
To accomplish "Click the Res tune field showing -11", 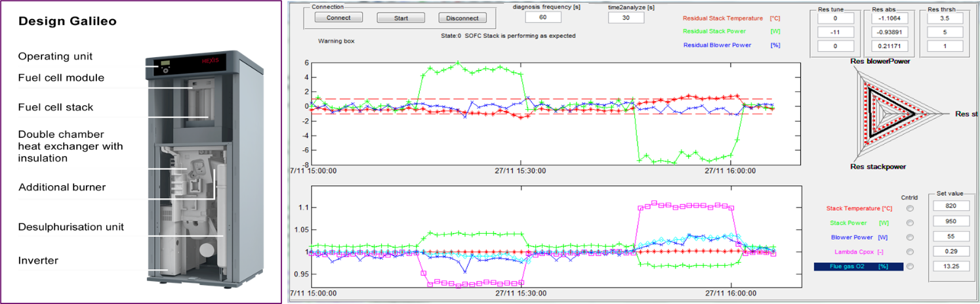I will 835,32.
